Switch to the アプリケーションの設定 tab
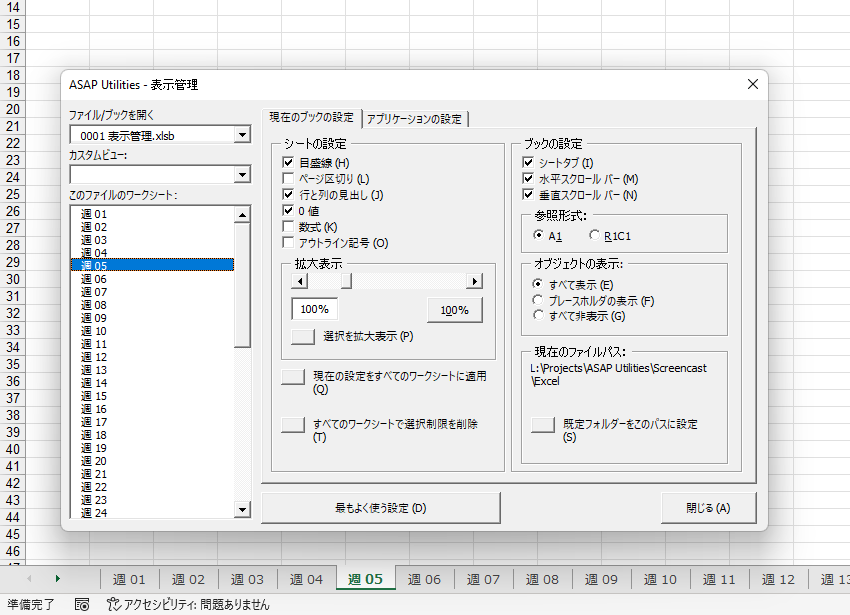This screenshot has width=850, height=615. click(414, 119)
